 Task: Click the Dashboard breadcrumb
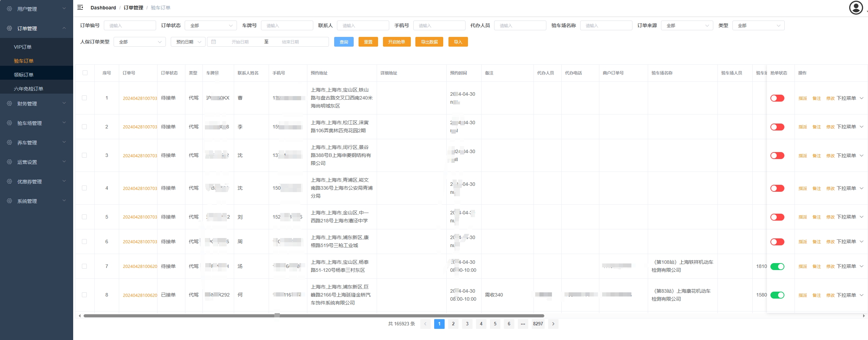click(x=103, y=8)
